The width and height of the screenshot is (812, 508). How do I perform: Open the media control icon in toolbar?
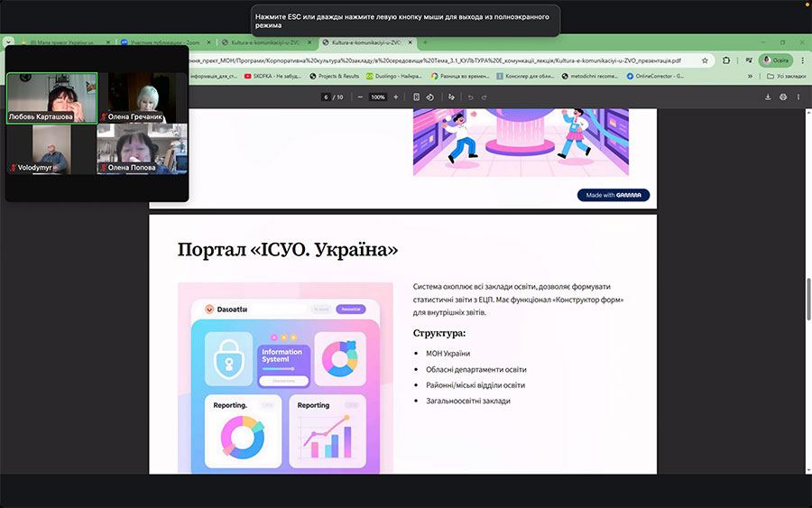749,60
